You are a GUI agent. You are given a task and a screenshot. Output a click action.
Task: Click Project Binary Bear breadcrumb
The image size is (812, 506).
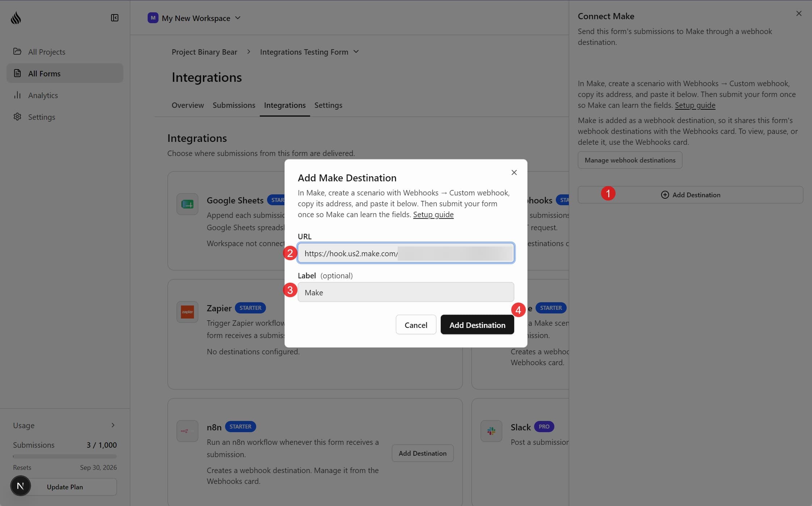(204, 52)
